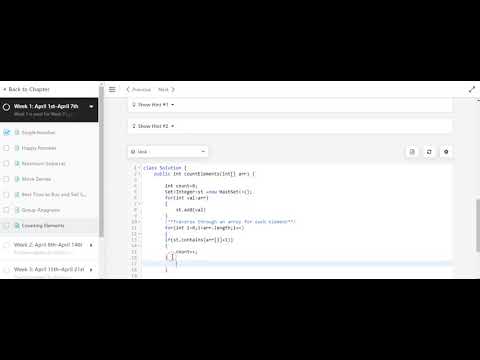Go back via Back to Chapter link

(26, 89)
